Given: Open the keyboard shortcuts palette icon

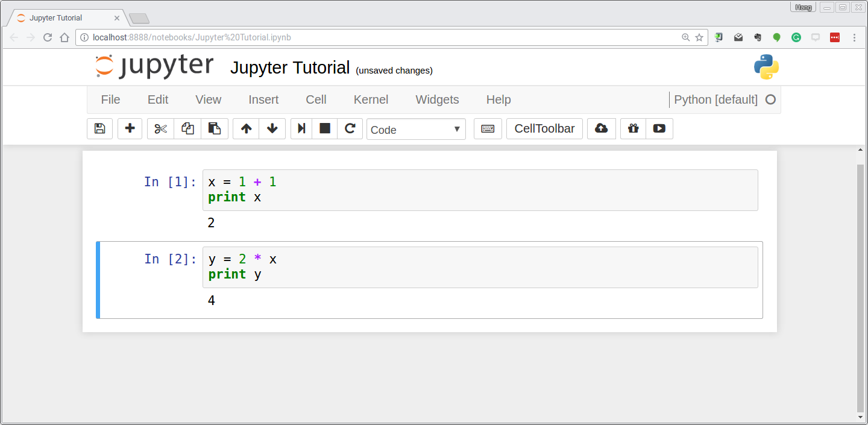Looking at the screenshot, I should tap(487, 128).
